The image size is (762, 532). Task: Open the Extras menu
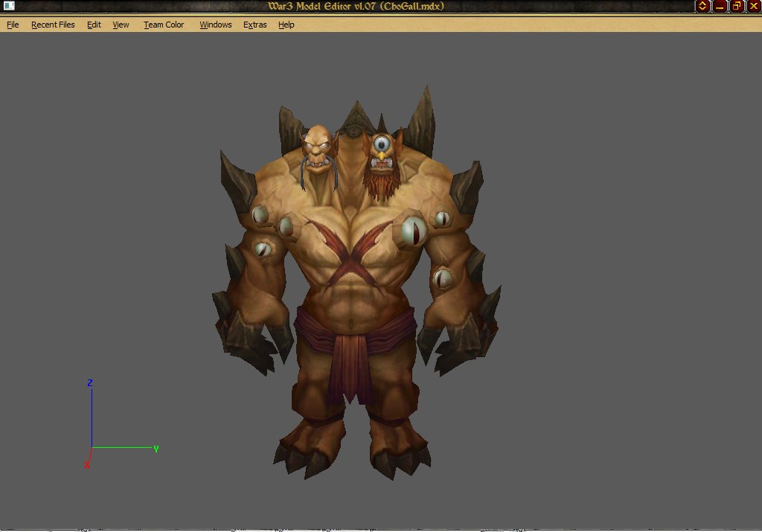254,25
